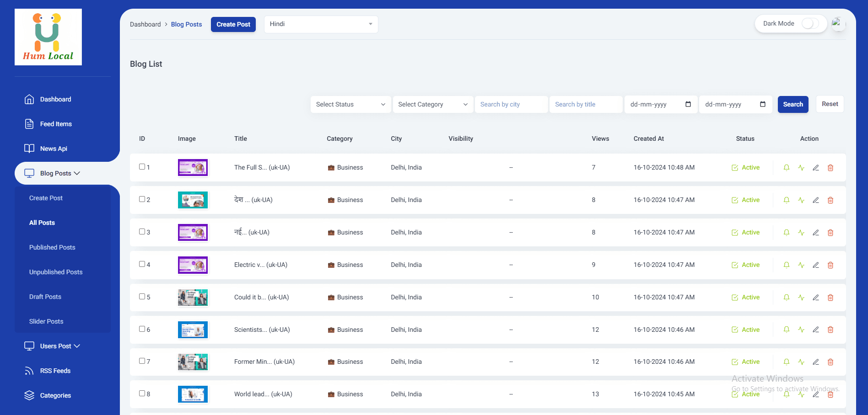Select the RSS Feeds icon in sidebar

[29, 370]
